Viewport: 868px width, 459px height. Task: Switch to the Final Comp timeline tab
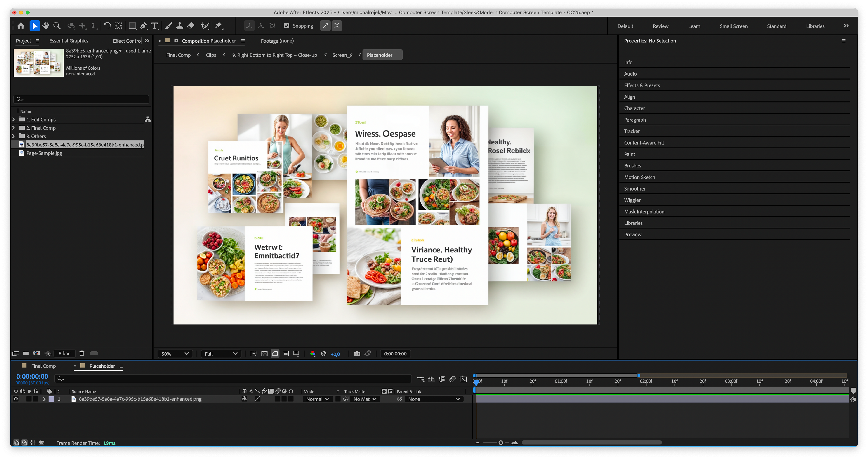click(x=43, y=366)
